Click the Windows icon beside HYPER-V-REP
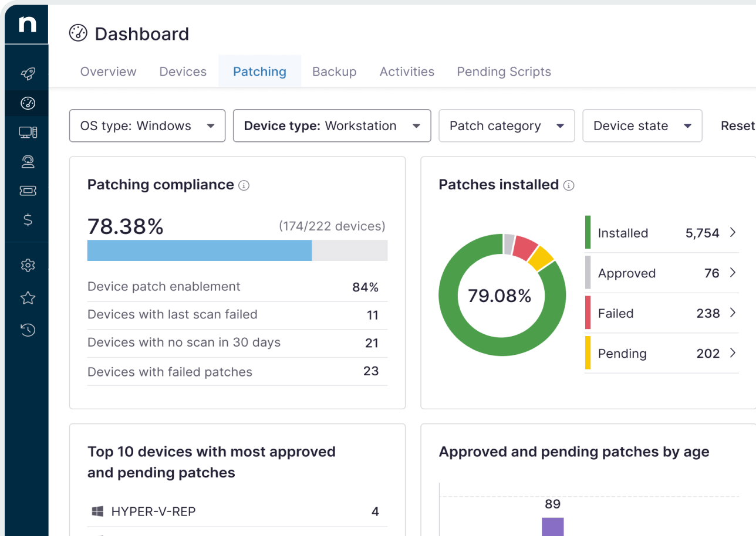The height and width of the screenshot is (536, 756). coord(97,511)
